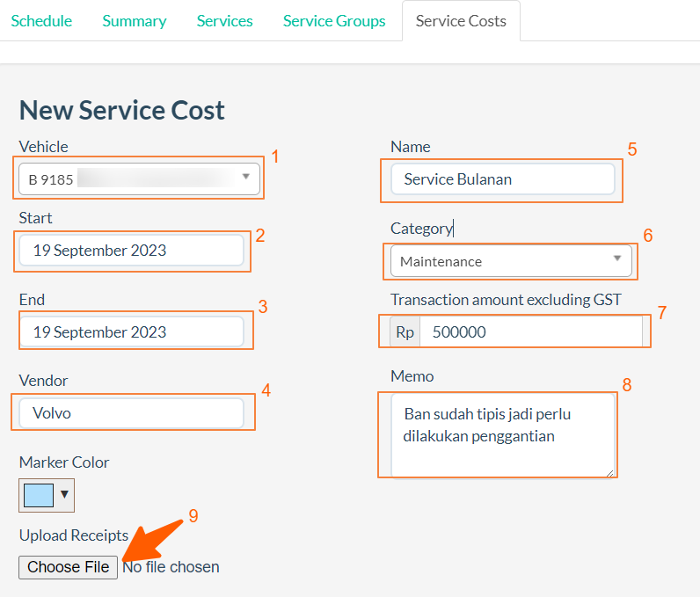Screen dimensions: 700x597
Task: Click the Upload Receipts label
Action: click(x=74, y=535)
